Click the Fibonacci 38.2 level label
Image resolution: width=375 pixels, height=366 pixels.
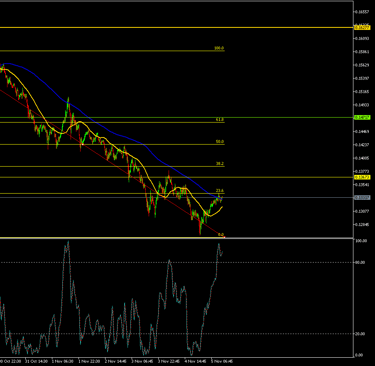click(x=220, y=164)
